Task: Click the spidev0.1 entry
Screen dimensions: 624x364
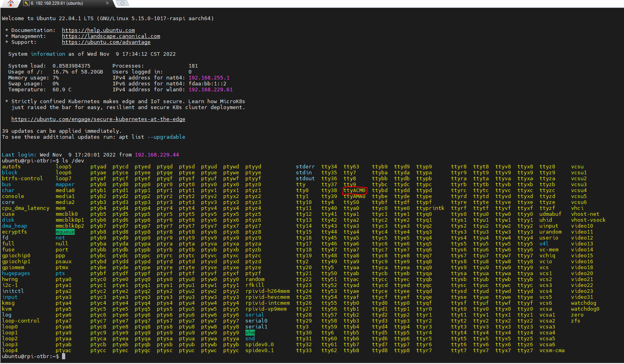Action: [x=260, y=351]
